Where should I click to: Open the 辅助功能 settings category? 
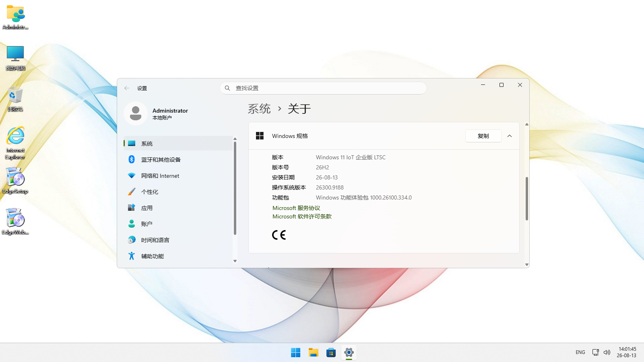coord(178,256)
